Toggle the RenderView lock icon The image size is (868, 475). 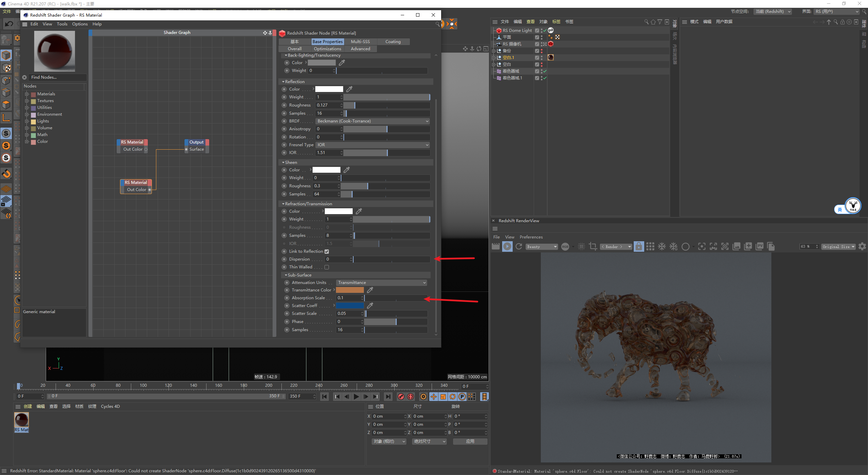pyautogui.click(x=638, y=247)
